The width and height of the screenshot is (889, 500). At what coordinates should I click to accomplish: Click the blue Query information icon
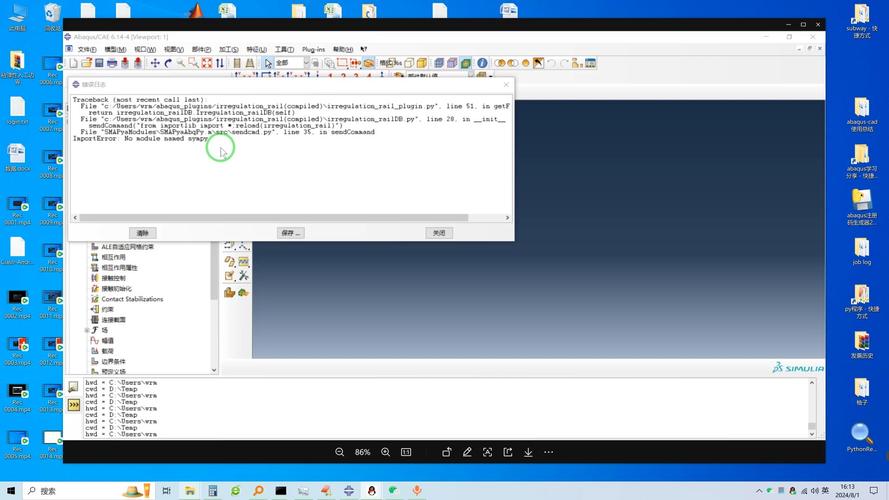click(482, 63)
